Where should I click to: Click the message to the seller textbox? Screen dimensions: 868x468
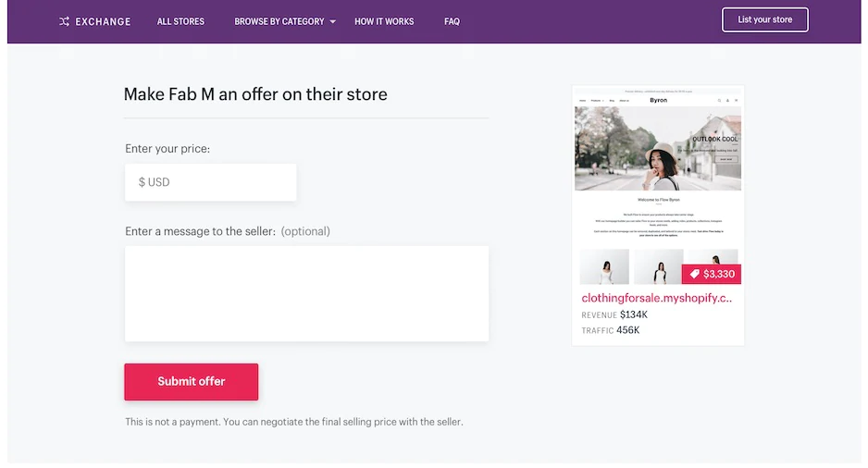[x=306, y=293]
